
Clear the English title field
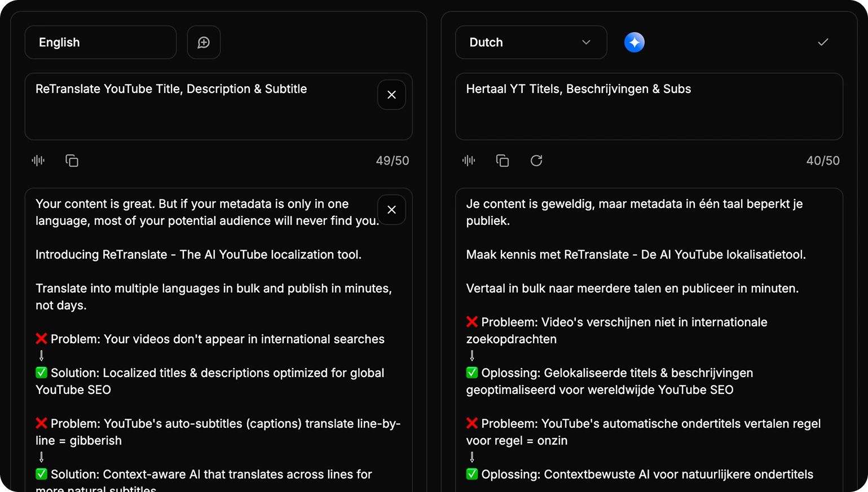click(391, 95)
